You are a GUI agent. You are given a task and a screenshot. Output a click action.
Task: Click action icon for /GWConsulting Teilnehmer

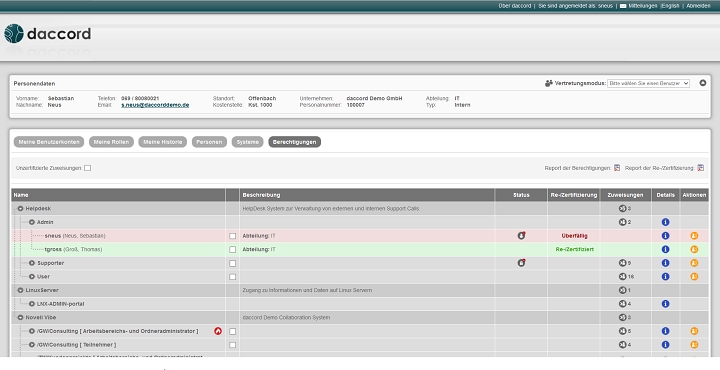[x=694, y=345]
